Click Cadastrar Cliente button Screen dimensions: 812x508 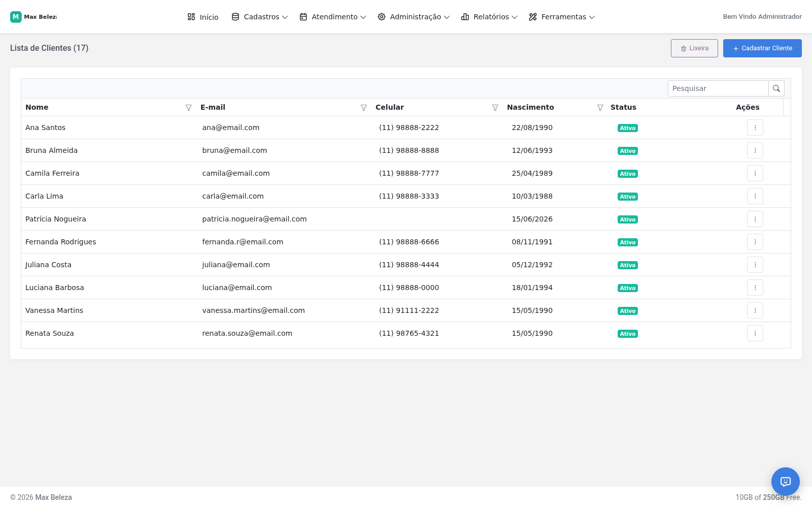point(762,48)
